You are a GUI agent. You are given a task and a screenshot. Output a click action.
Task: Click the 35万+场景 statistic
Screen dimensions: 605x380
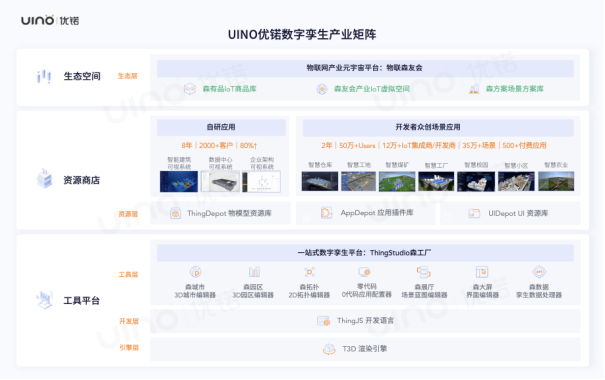479,146
